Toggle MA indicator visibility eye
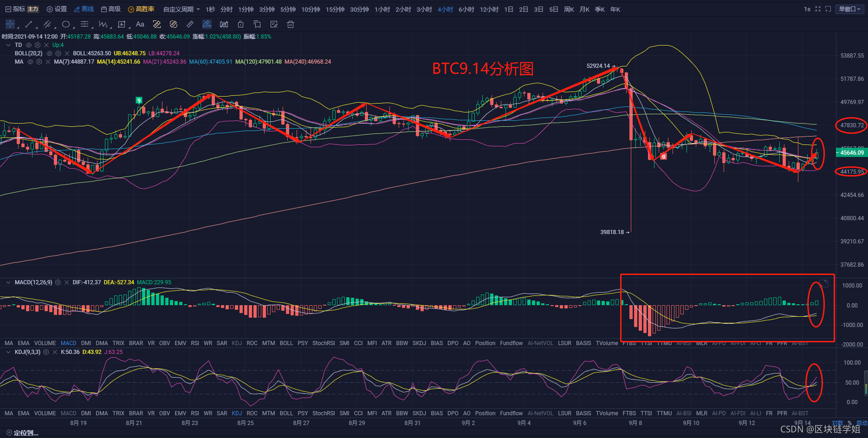The height and width of the screenshot is (438, 868). 30,62
